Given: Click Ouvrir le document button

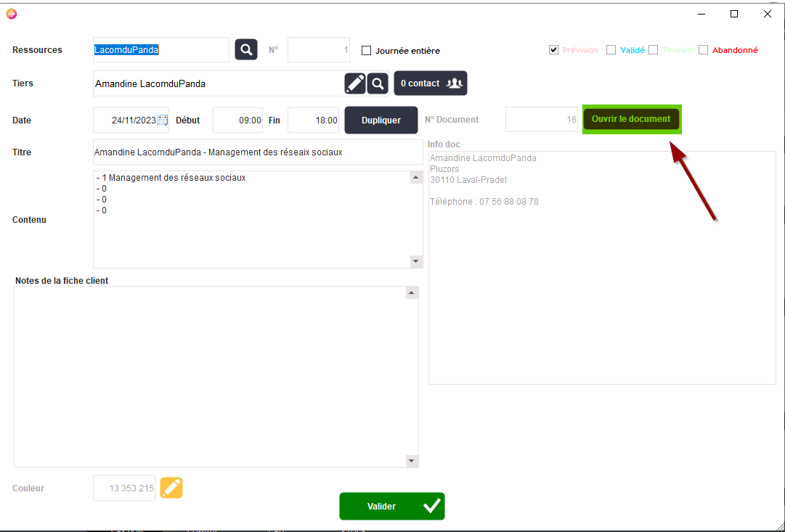Looking at the screenshot, I should tap(631, 119).
